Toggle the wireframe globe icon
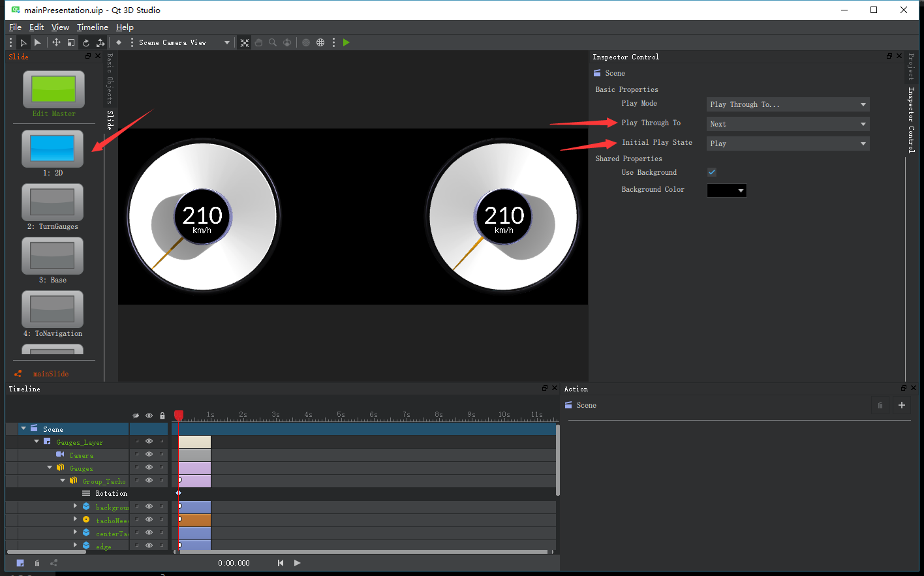Viewport: 924px width, 576px height. (320, 42)
